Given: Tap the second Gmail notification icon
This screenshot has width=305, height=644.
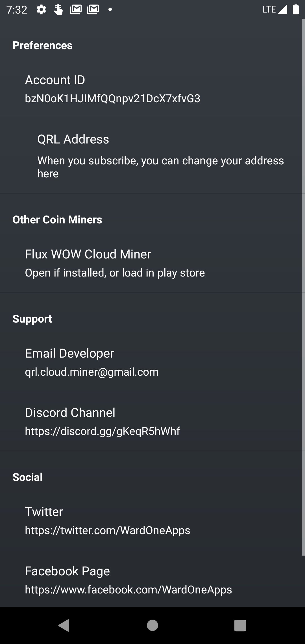Looking at the screenshot, I should point(93,10).
